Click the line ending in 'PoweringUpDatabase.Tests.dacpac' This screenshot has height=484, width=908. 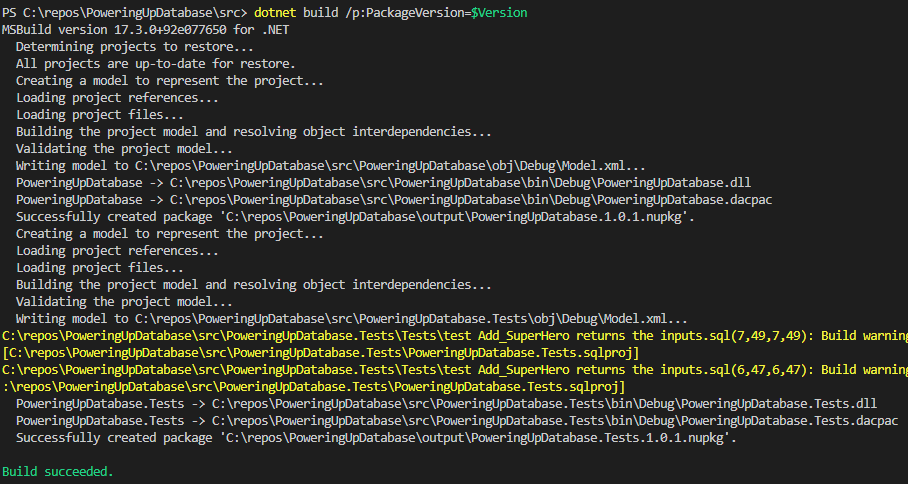point(457,421)
